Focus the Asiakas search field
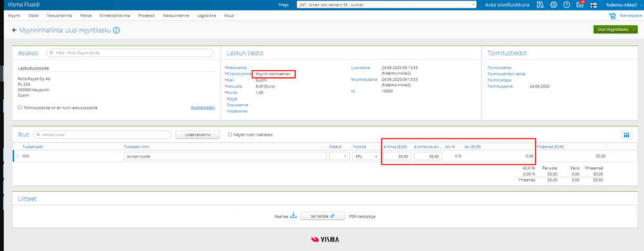 [x=130, y=53]
